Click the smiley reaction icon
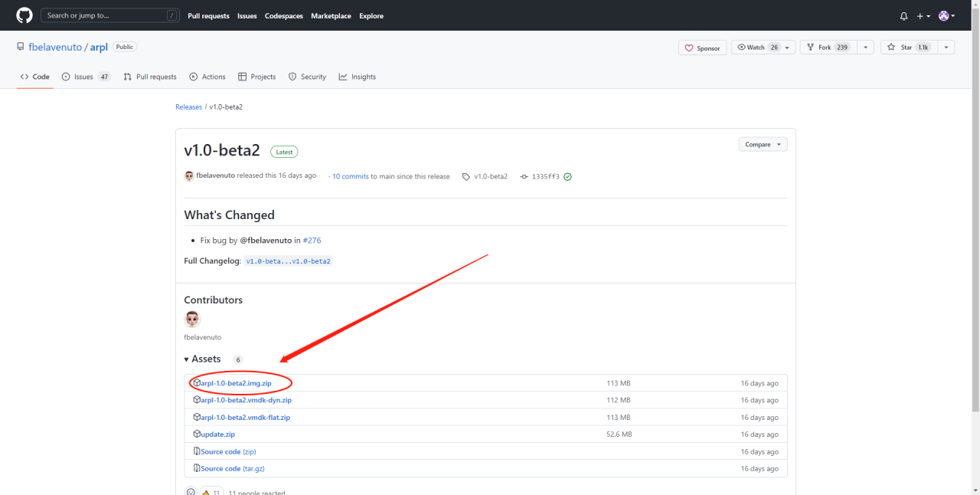 tap(191, 492)
